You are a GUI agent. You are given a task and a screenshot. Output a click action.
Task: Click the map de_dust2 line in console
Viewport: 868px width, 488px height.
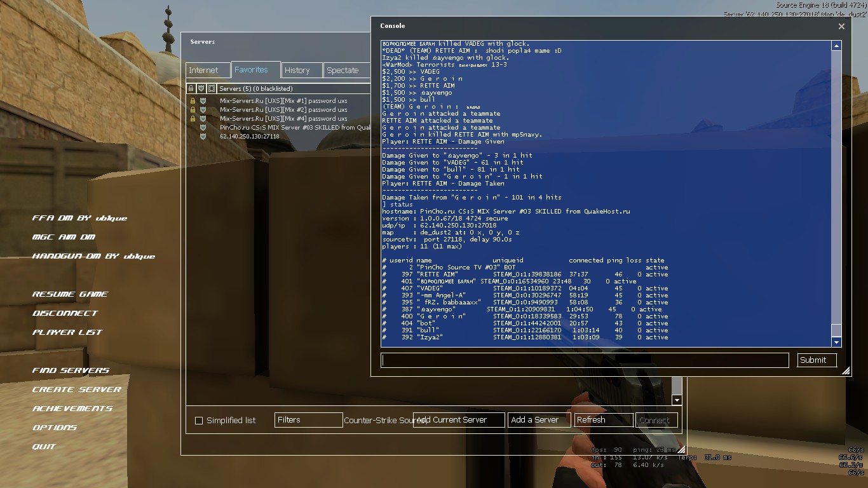coord(451,232)
